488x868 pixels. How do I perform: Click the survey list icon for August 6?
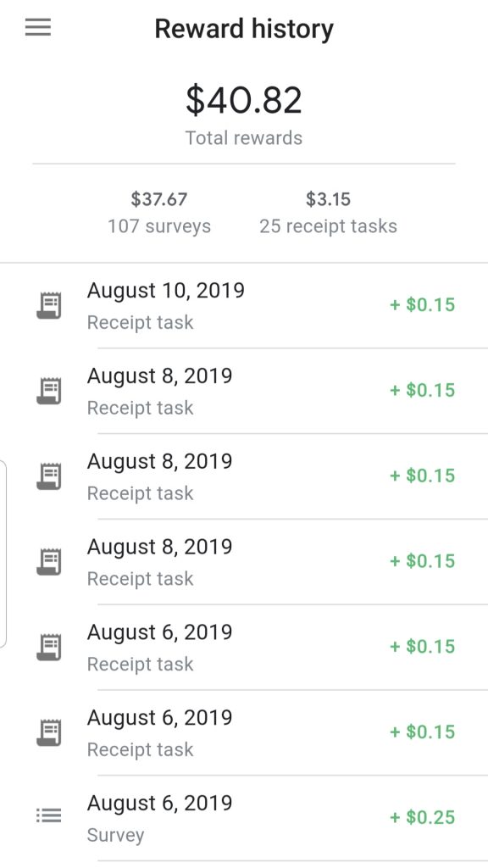click(x=49, y=815)
